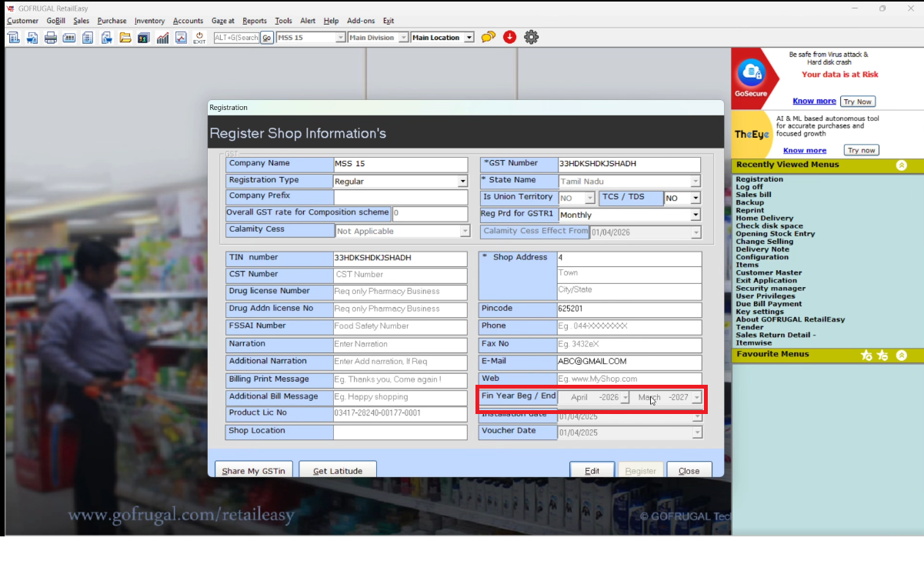924x581 pixels.
Task: Open the Voucher Date dropdown
Action: 697,432
